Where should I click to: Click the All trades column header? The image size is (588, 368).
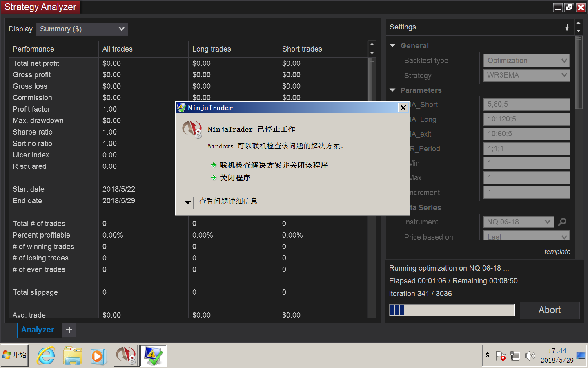(x=143, y=49)
